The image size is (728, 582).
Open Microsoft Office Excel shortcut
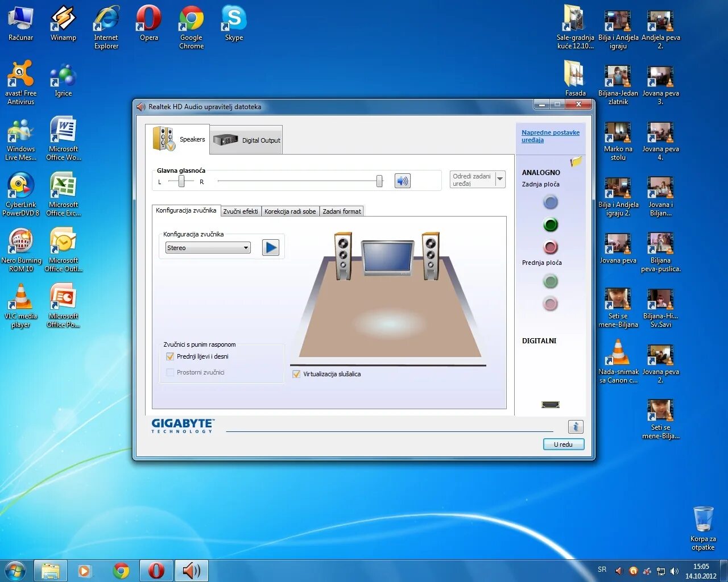tap(63, 194)
